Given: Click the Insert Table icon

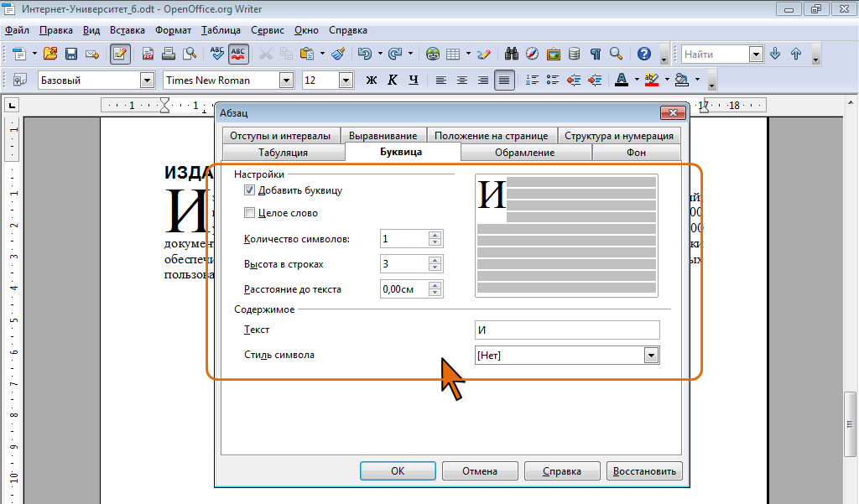Looking at the screenshot, I should [x=453, y=54].
